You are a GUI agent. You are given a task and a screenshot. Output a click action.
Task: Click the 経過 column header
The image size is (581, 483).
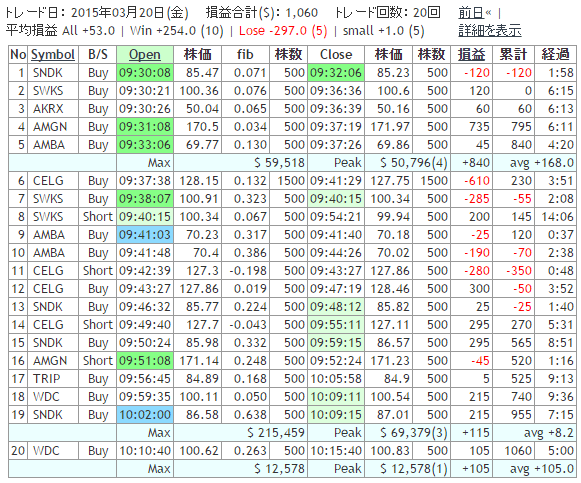(555, 54)
